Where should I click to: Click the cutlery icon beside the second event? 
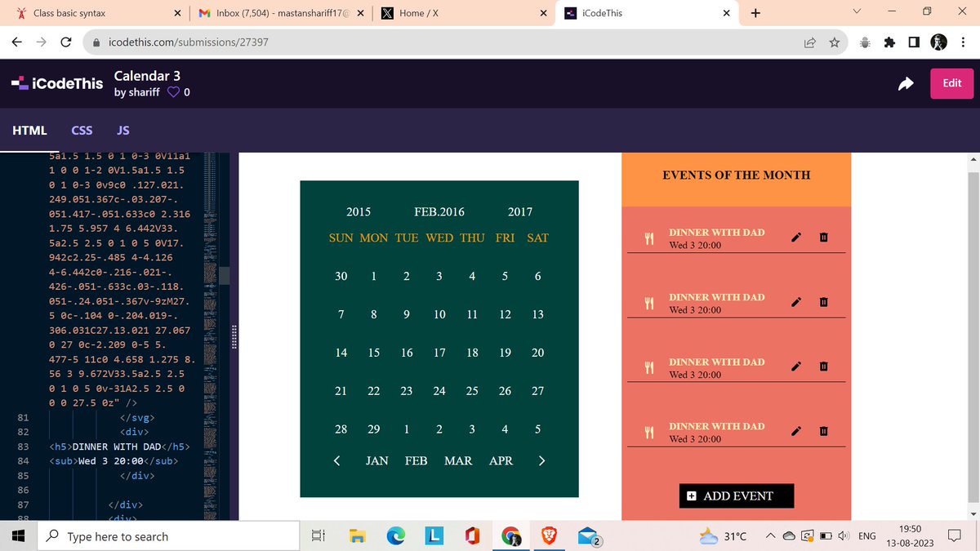(x=648, y=302)
